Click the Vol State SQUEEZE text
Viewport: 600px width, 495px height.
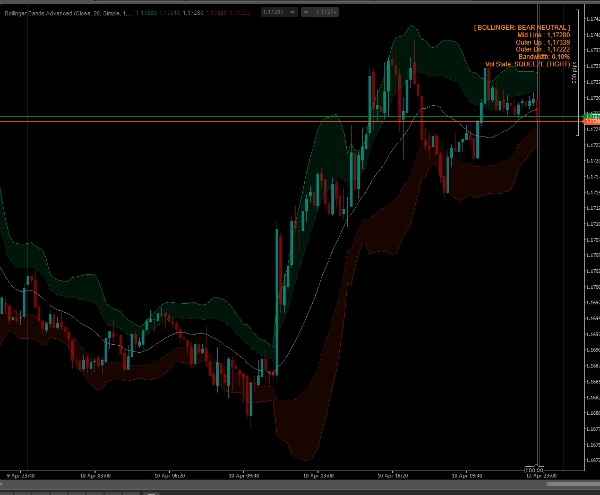528,64
